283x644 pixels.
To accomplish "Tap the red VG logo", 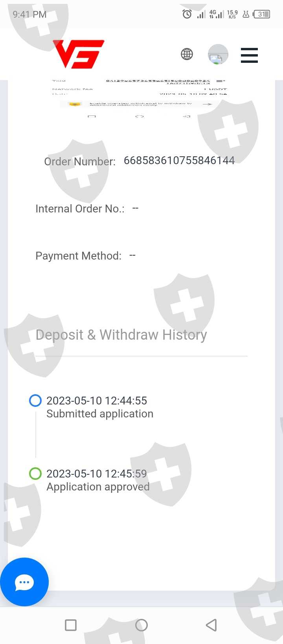I will 79,54.
